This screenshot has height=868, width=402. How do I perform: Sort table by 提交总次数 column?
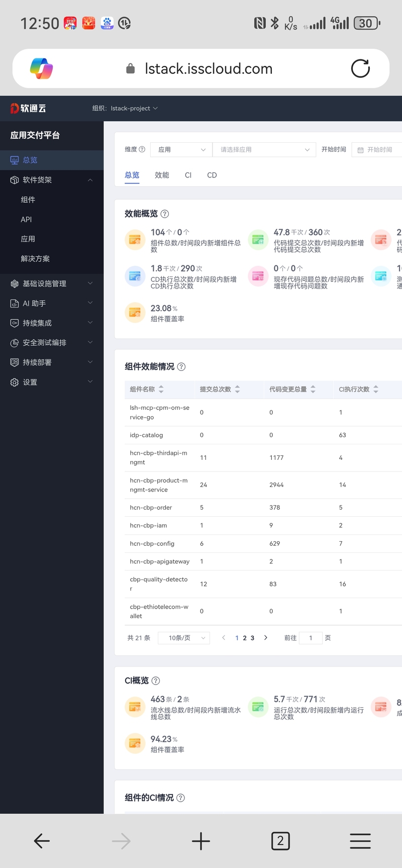237,389
